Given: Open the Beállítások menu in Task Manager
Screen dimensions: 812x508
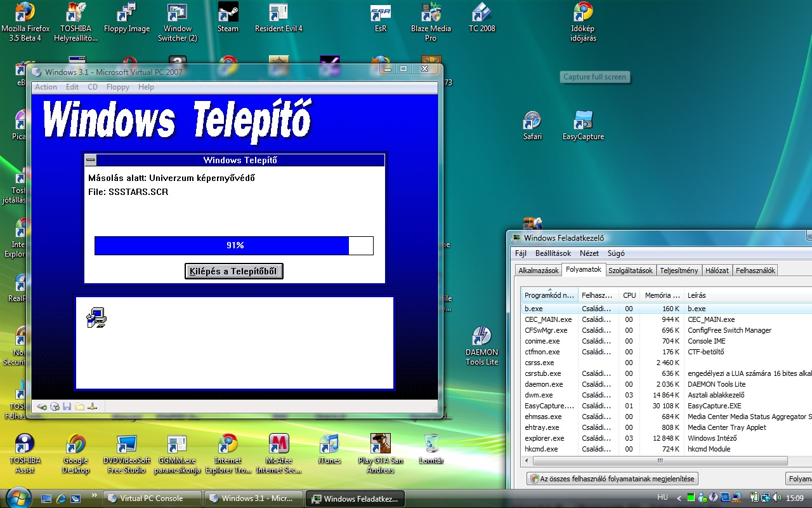Looking at the screenshot, I should pos(553,253).
